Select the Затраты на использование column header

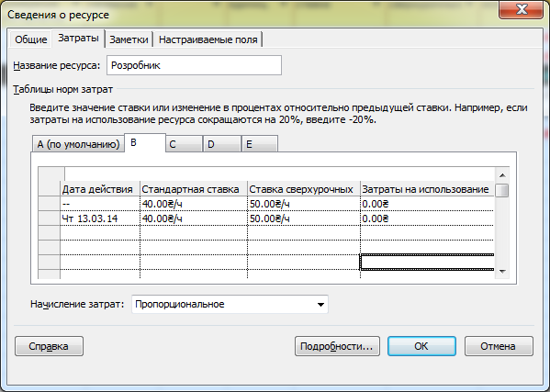[427, 189]
